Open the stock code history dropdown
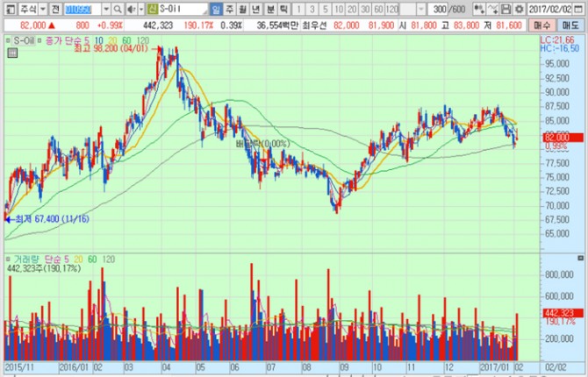Screen dimensions: 588x377 [x=104, y=8]
